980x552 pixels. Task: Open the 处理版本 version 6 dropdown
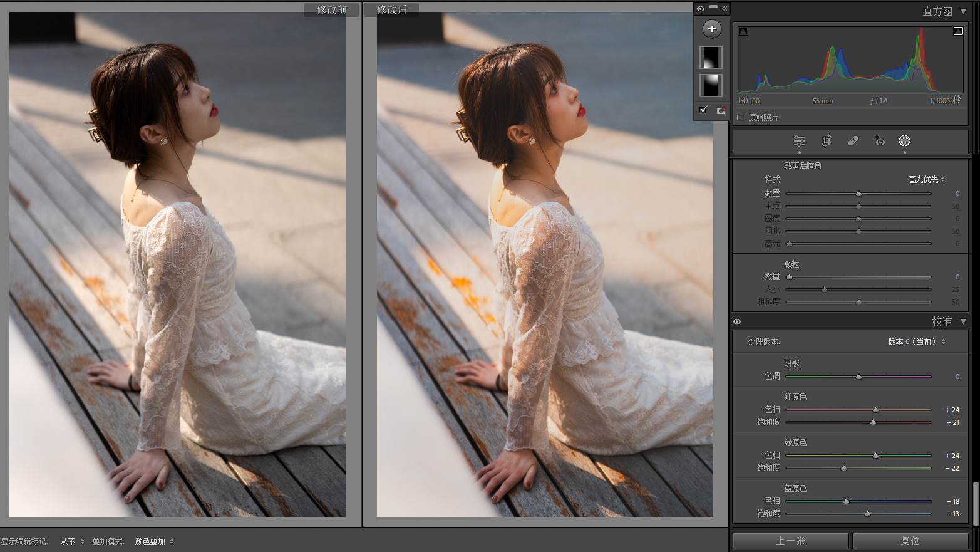(x=917, y=341)
